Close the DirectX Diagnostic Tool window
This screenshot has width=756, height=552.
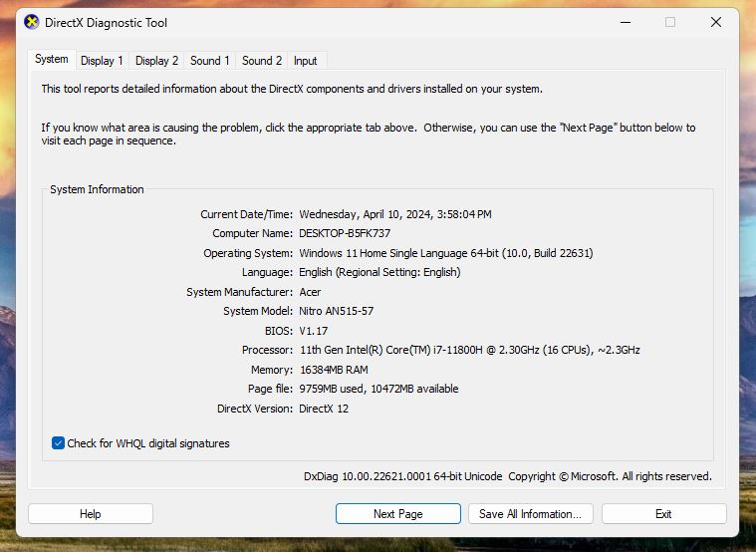pos(716,22)
